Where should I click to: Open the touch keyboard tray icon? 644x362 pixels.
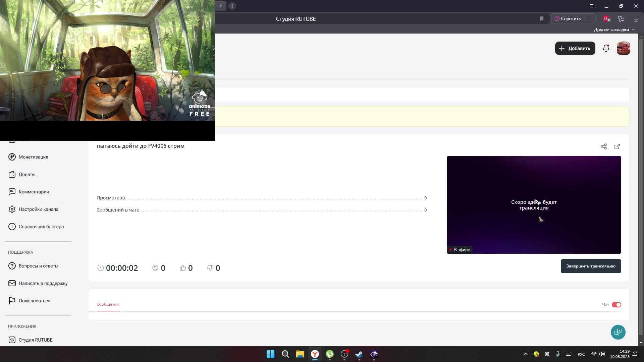point(569,354)
